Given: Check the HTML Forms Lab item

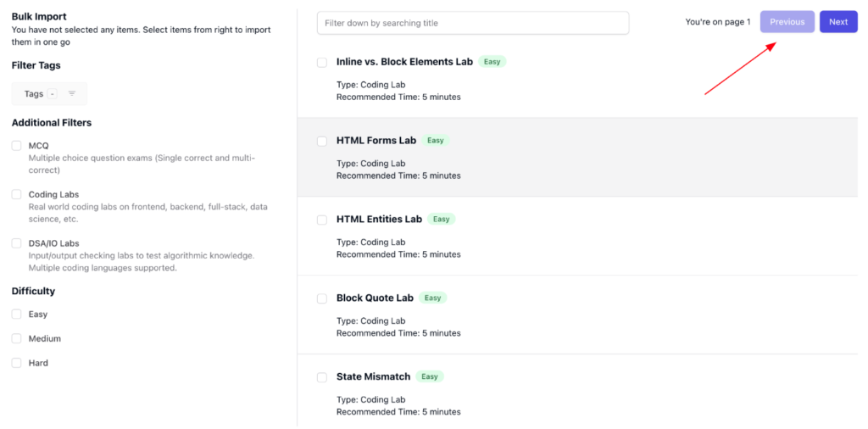Looking at the screenshot, I should point(322,141).
